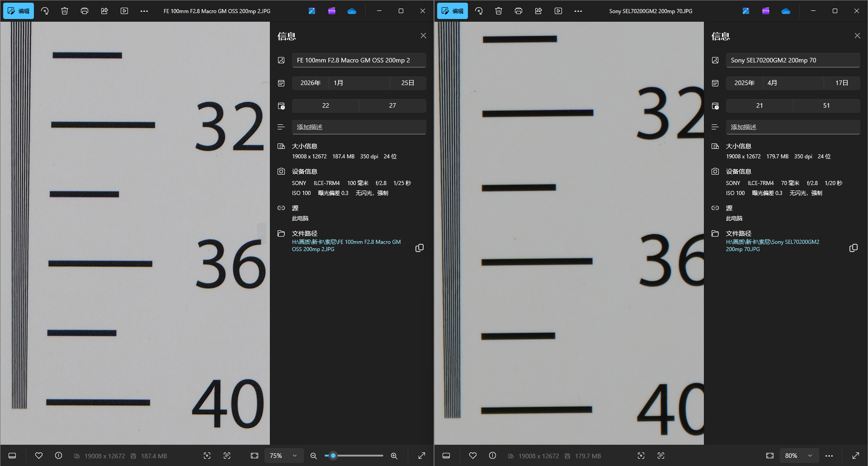Toggle filmstrip in left window status bar
Screen dimensions: 868x466
click(x=12, y=456)
